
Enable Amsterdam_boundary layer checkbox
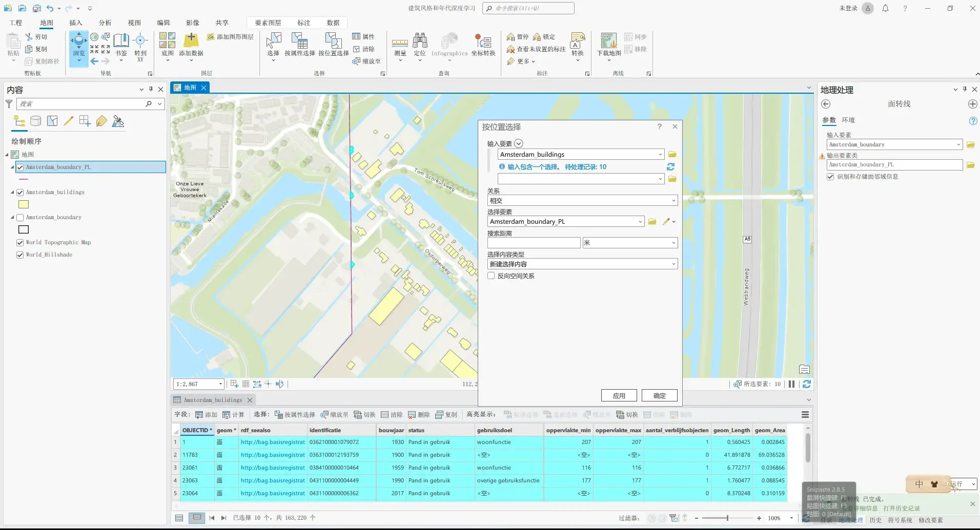click(20, 218)
